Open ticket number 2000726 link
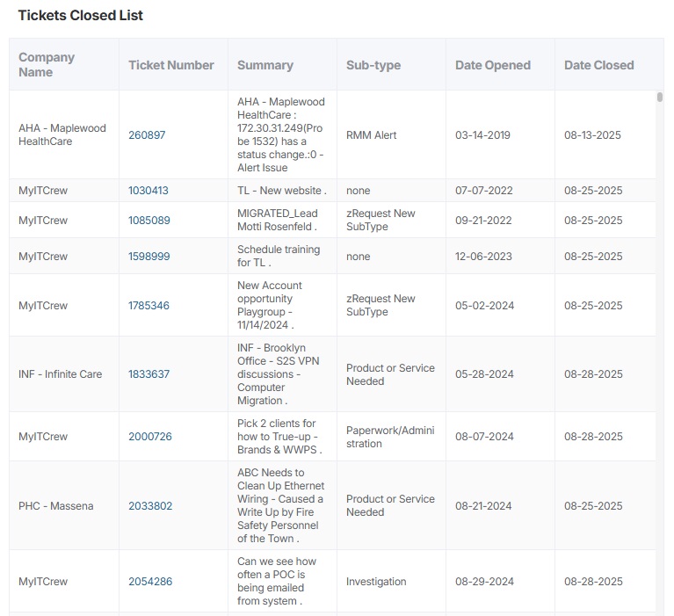 150,437
